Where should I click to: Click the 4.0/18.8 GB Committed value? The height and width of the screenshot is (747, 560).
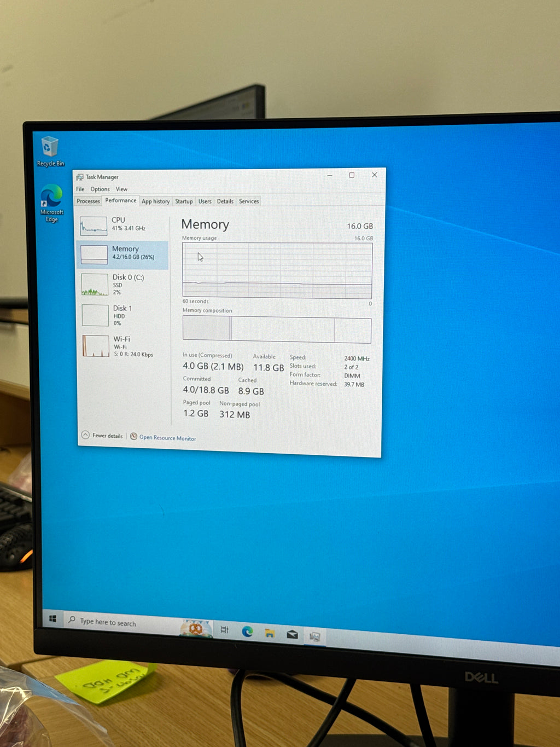[206, 390]
